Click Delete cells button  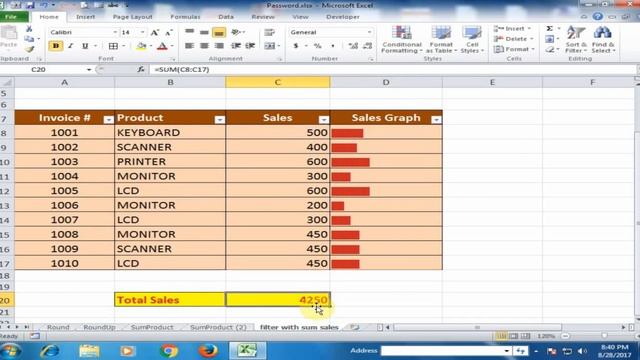(512, 39)
